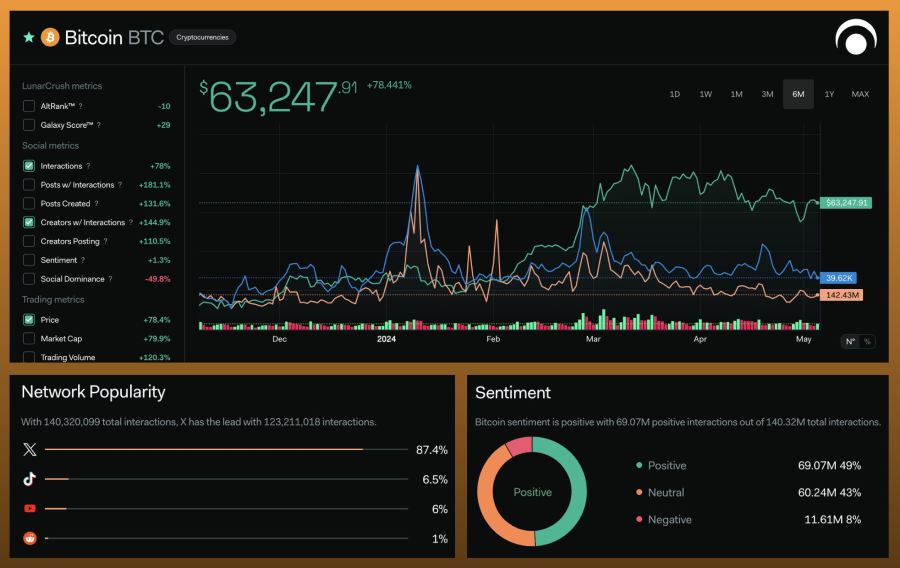Click the +78.441% price change text

(389, 85)
